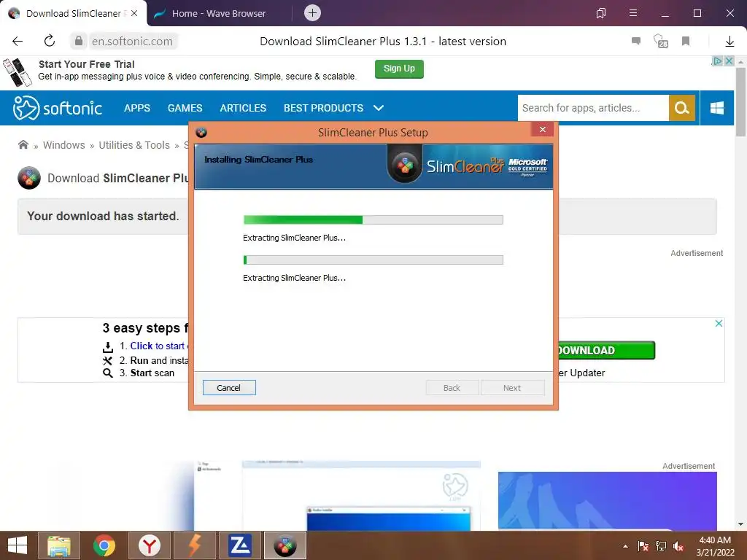Click the upper extraction progress bar
The width and height of the screenshot is (747, 560).
pos(373,219)
